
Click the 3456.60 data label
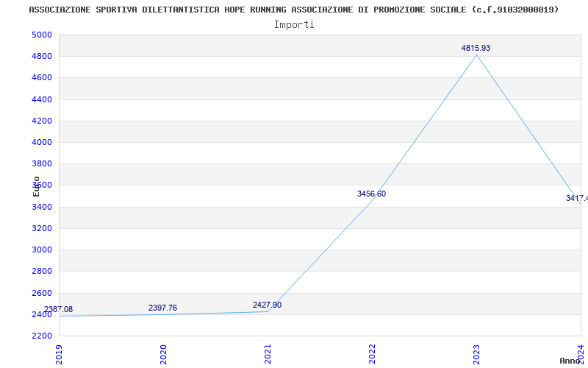point(371,194)
